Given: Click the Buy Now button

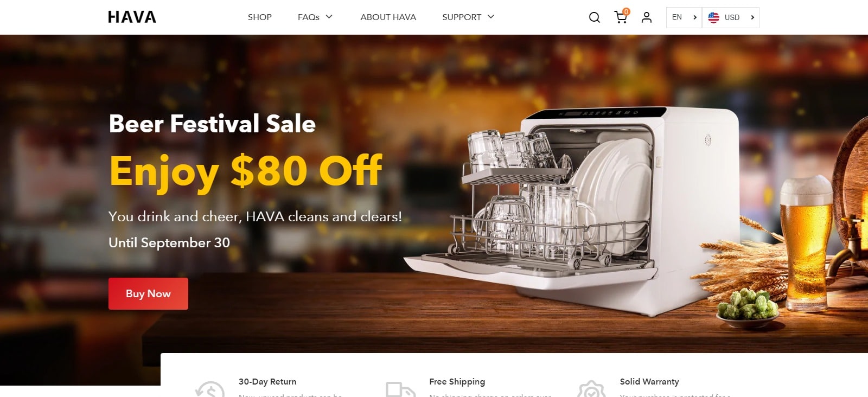Looking at the screenshot, I should 148,293.
